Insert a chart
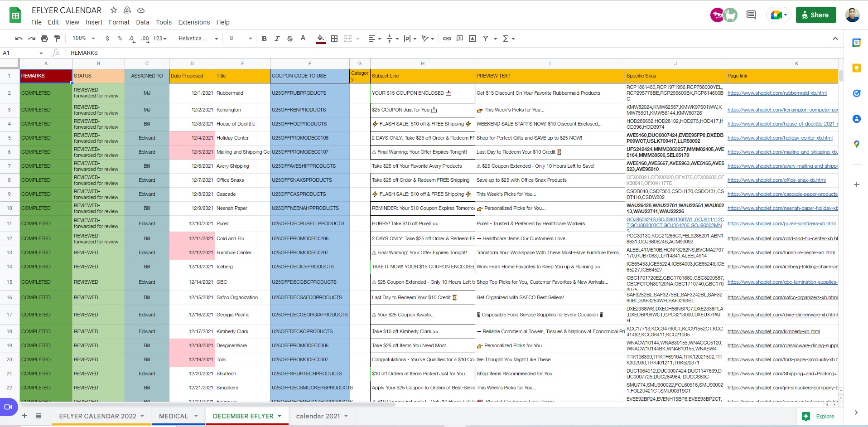This screenshot has width=868, height=427. click(x=473, y=39)
